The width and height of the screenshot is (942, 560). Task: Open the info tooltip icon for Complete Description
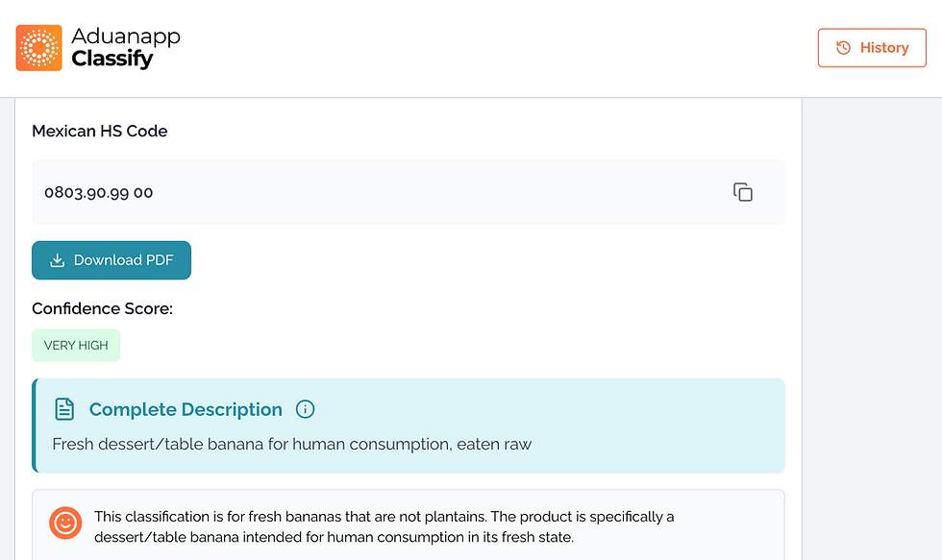306,410
